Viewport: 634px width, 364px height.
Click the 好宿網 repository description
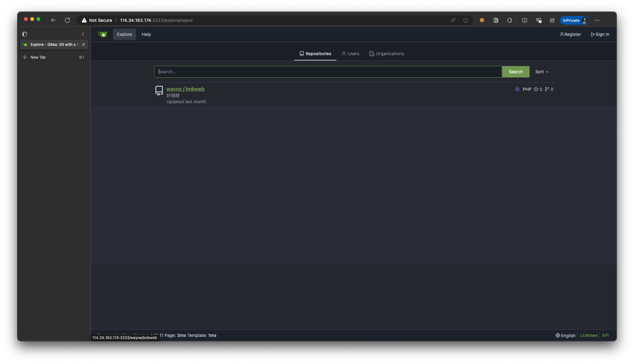point(173,95)
